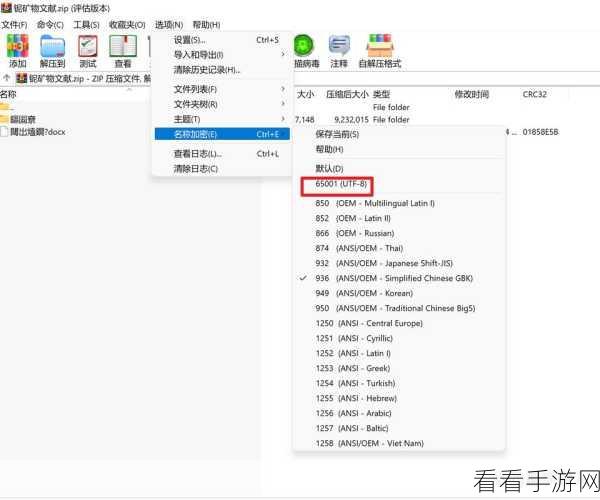Click CRC value 01858E5B cell
Screen dimensions: 600x500
[x=540, y=132]
